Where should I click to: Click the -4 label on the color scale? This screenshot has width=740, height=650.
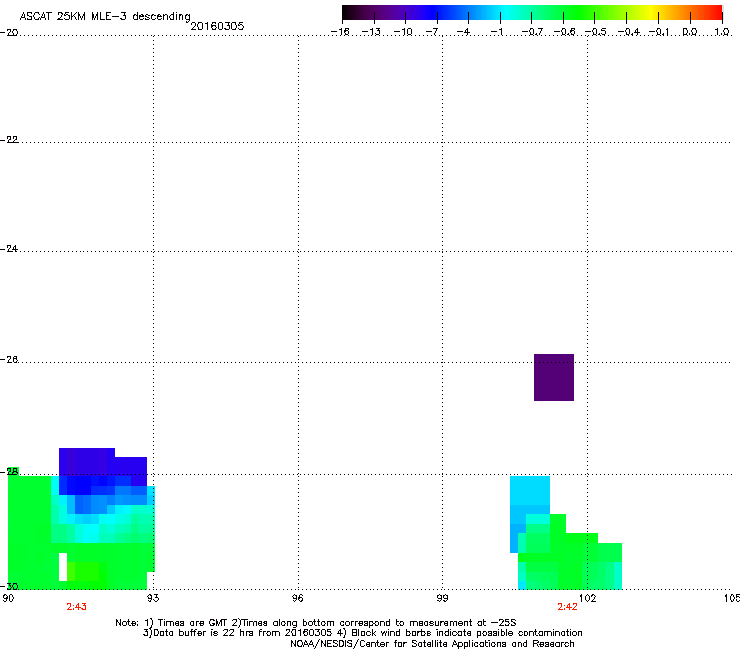tap(465, 32)
